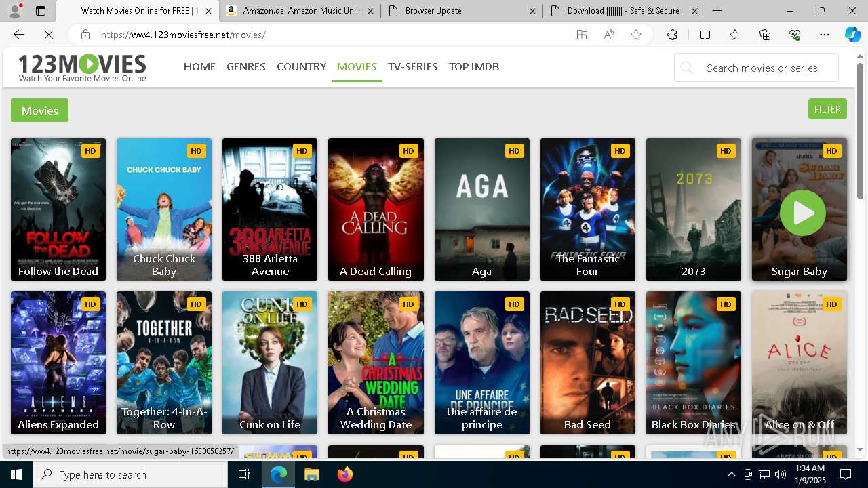Open the Aga movie poster
This screenshot has width=868, height=488.
tap(482, 209)
